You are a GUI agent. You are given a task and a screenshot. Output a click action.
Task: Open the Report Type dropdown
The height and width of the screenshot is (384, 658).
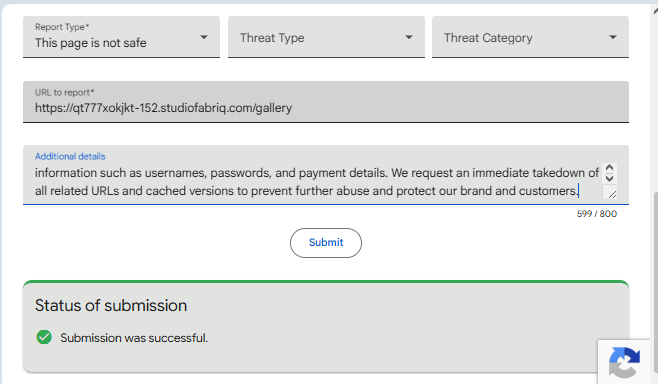[121, 37]
